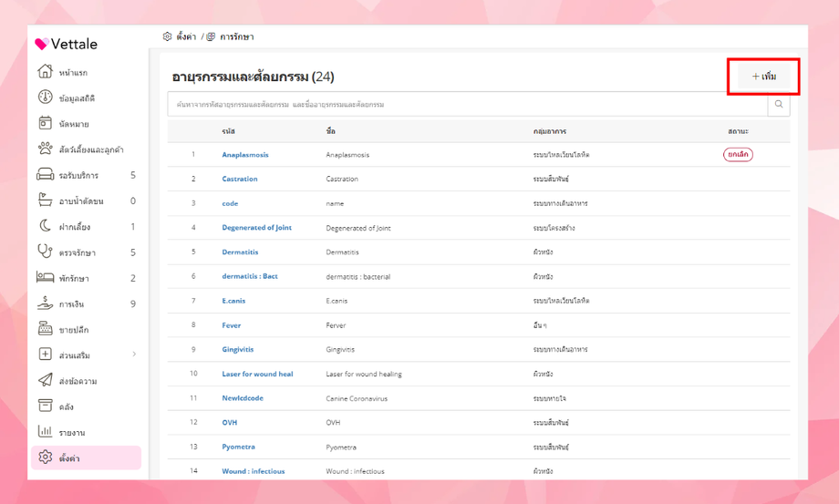The width and height of the screenshot is (839, 504).
Task: Click the ข้อมูลสถิติ statistics icon
Action: coord(45,98)
